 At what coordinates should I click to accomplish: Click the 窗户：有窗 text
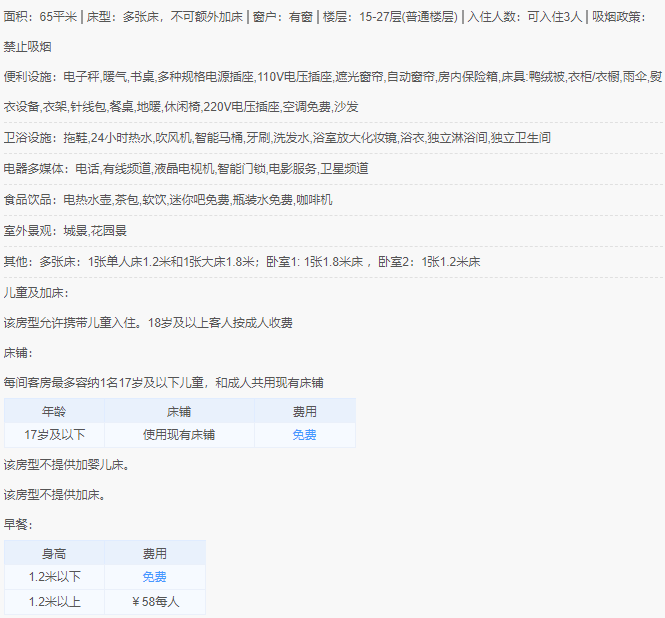click(282, 17)
